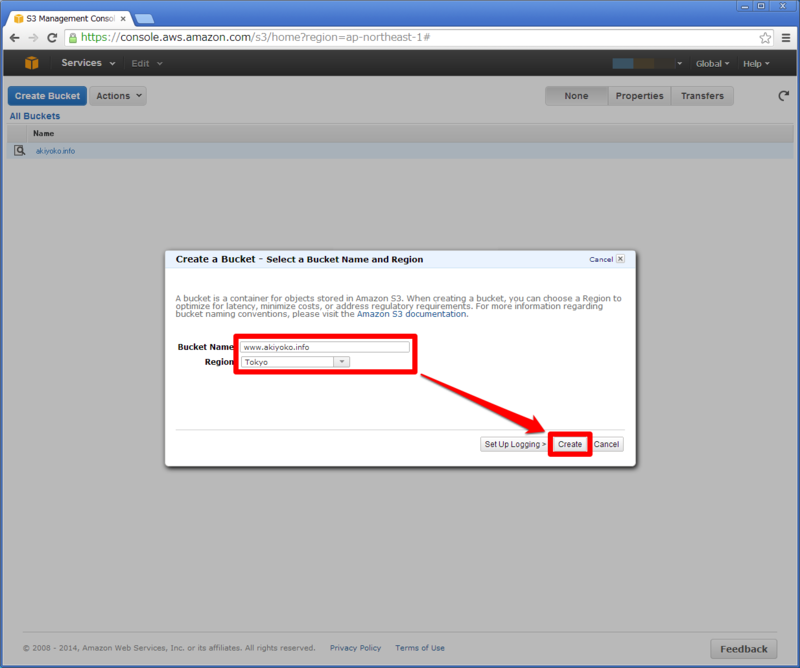The height and width of the screenshot is (668, 800).
Task: Open the Terms of Use link
Action: (x=420, y=648)
